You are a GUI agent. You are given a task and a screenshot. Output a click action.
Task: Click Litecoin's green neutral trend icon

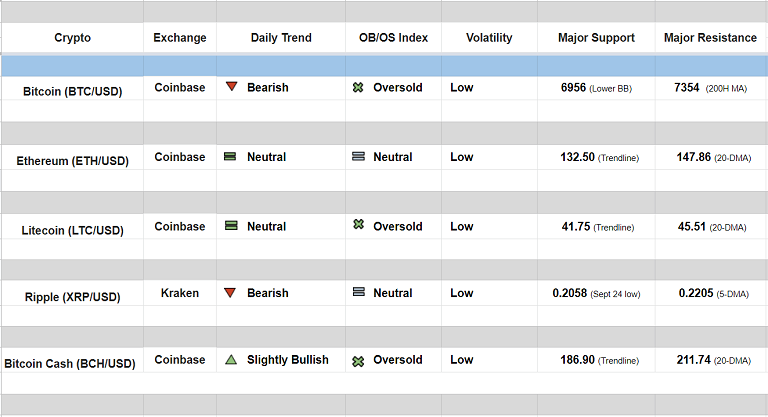click(x=230, y=226)
